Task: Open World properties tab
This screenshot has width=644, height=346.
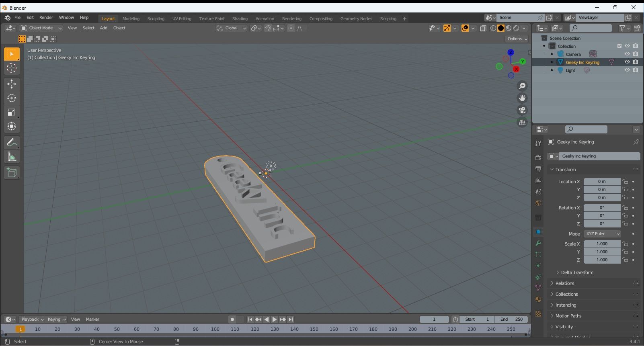Action: pyautogui.click(x=538, y=203)
